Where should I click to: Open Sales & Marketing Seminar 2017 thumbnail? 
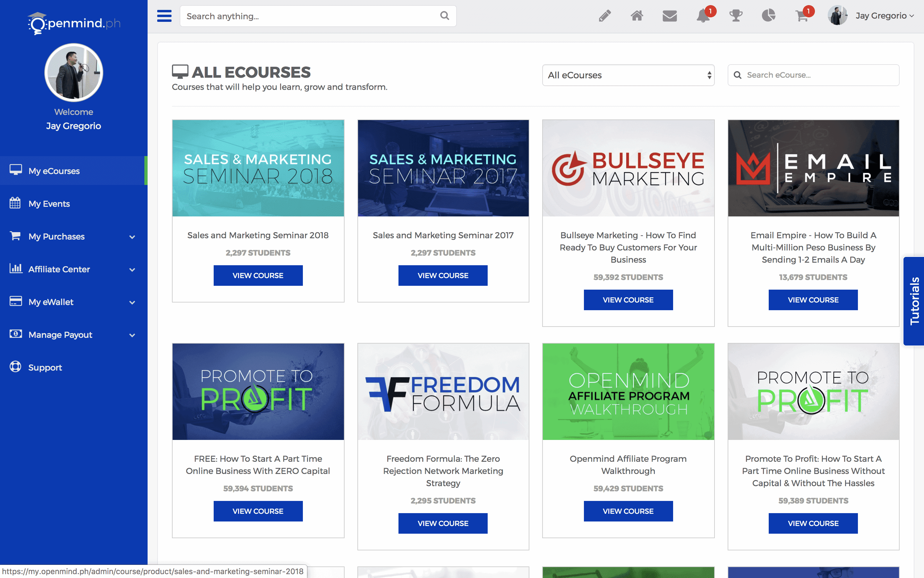(x=443, y=168)
